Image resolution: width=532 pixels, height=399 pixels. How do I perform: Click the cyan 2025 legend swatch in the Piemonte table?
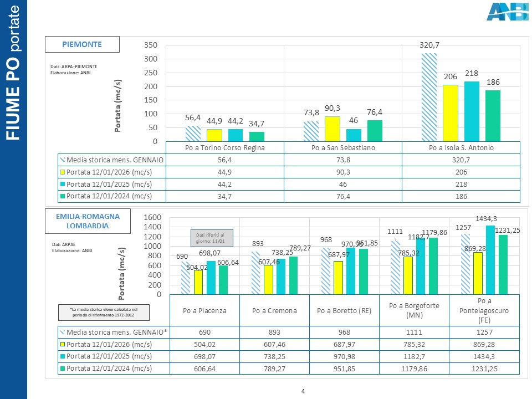(x=63, y=184)
